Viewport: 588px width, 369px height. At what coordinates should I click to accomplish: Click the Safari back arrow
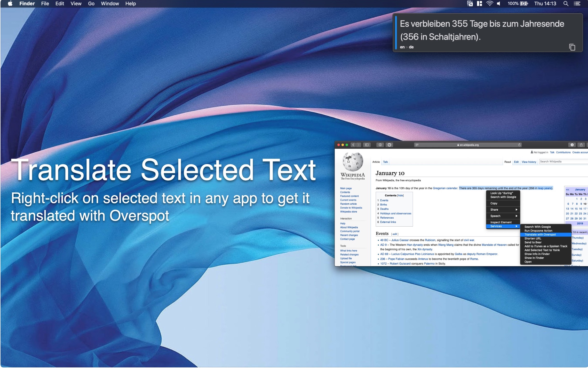(353, 145)
